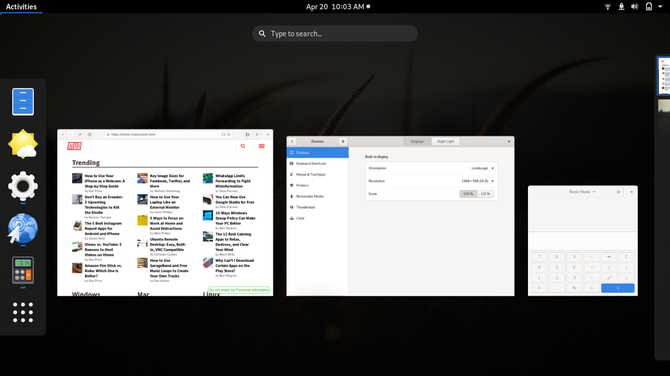
Task: Click the Windows 10 thumbnail for Group Policy article
Action: tap(208, 216)
